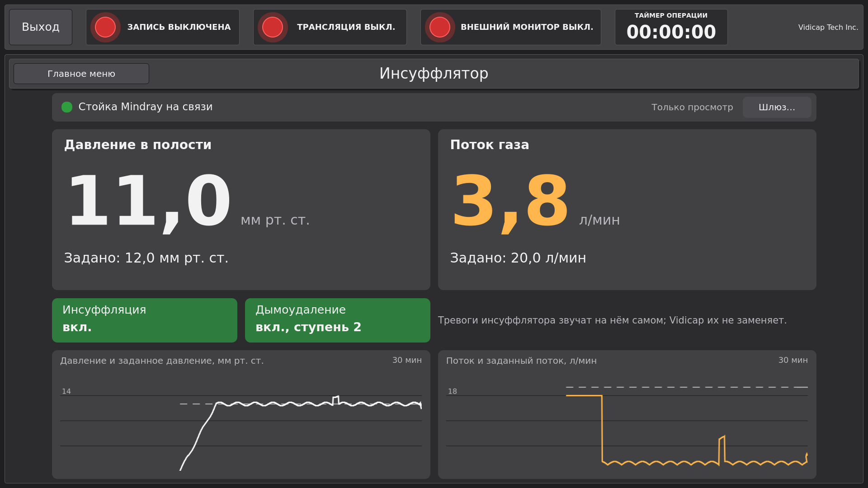This screenshot has width=868, height=488.
Task: Click the green Mindray connection status dot
Action: [x=67, y=107]
